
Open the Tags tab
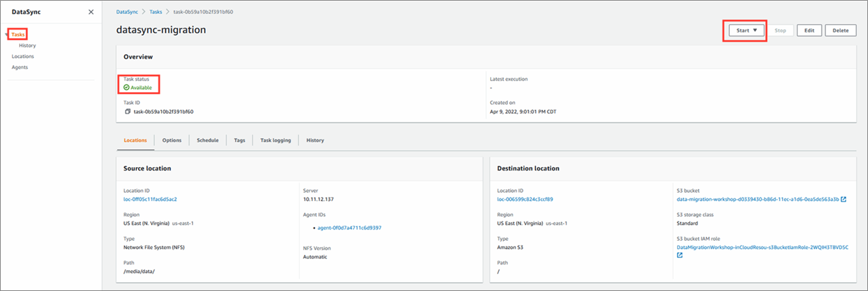click(239, 140)
